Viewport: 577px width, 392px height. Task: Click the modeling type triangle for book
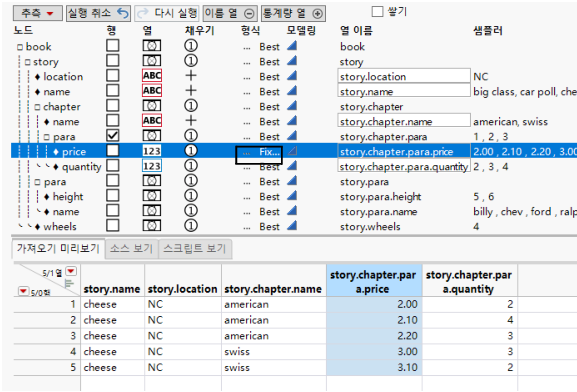coord(292,46)
